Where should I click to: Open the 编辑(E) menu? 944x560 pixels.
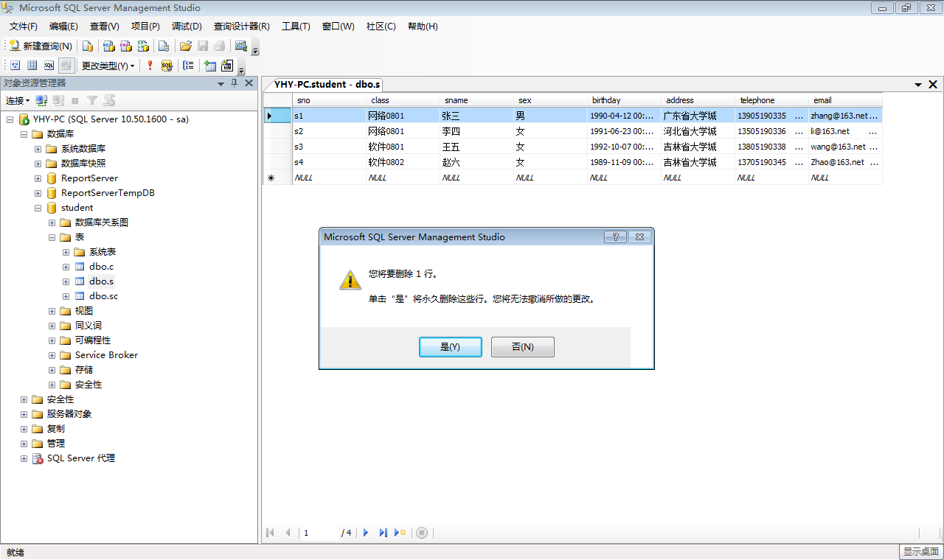(63, 27)
